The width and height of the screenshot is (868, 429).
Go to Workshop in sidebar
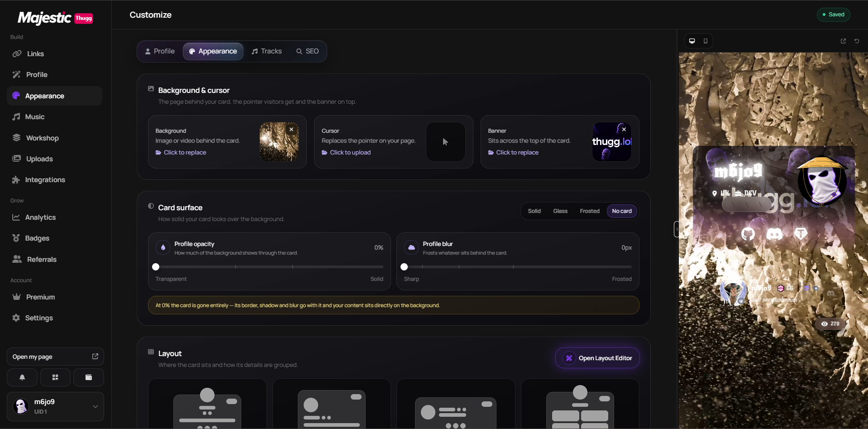point(54,138)
